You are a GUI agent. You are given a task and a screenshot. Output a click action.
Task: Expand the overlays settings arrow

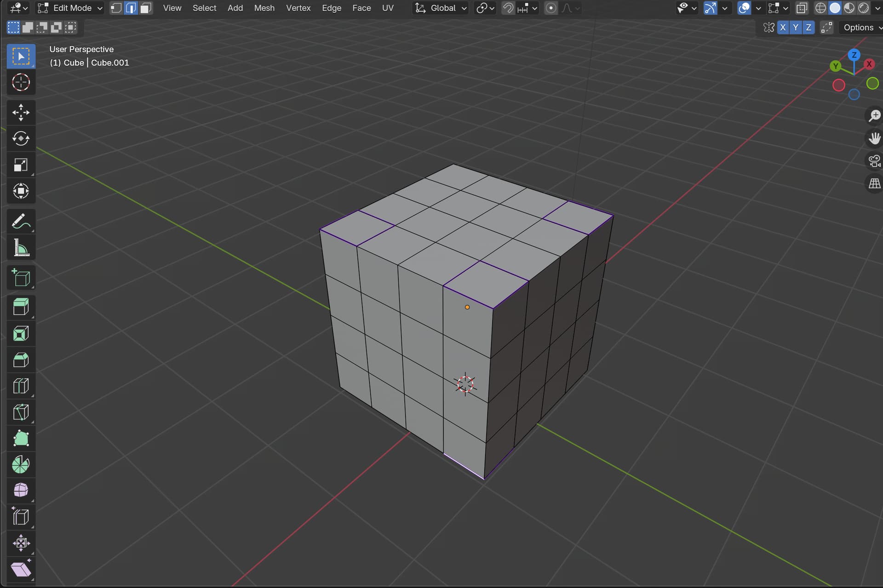(758, 8)
